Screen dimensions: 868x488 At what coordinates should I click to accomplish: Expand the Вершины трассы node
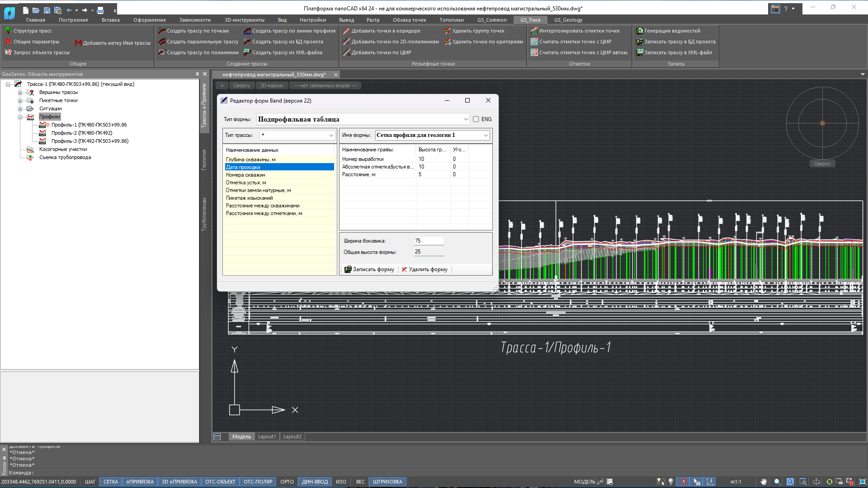coord(20,93)
